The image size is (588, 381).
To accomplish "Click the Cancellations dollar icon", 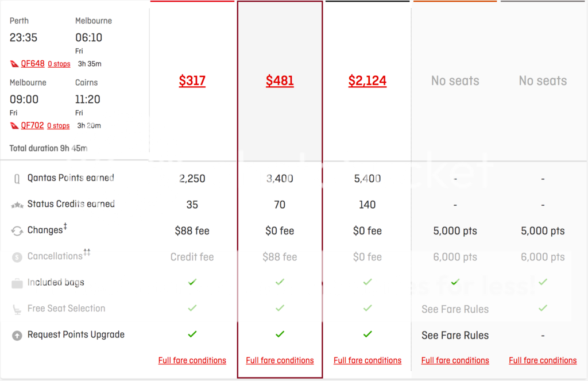I will click(x=17, y=257).
